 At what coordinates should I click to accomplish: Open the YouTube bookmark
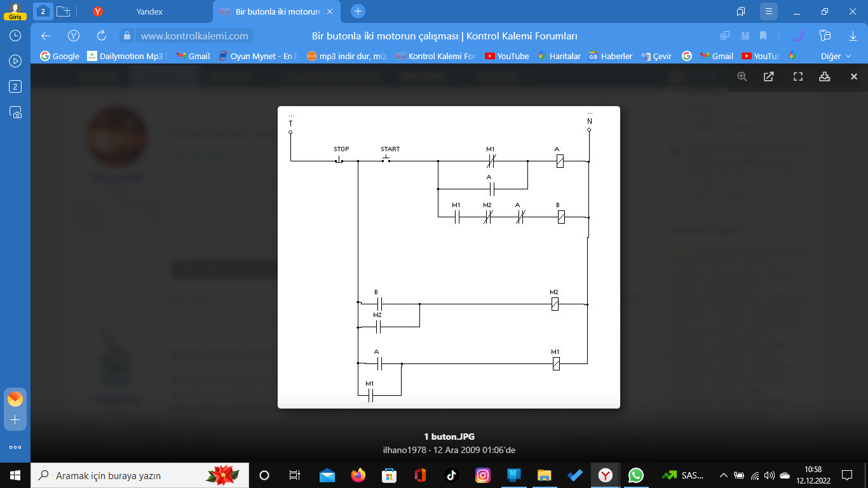click(506, 56)
